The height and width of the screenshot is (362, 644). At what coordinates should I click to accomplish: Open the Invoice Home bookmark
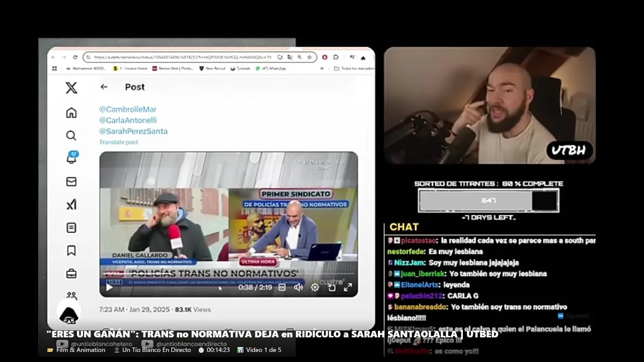(x=130, y=68)
